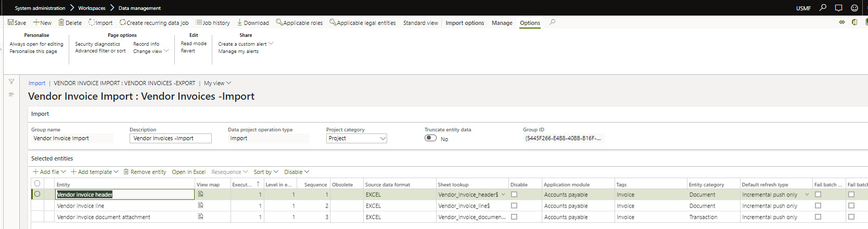Screen dimensions: 868x229
Task: Open view map for Vendor invoice header
Action: point(200,194)
